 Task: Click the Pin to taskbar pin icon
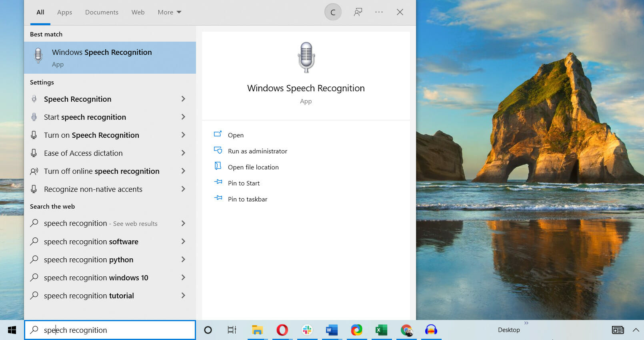[x=218, y=198]
